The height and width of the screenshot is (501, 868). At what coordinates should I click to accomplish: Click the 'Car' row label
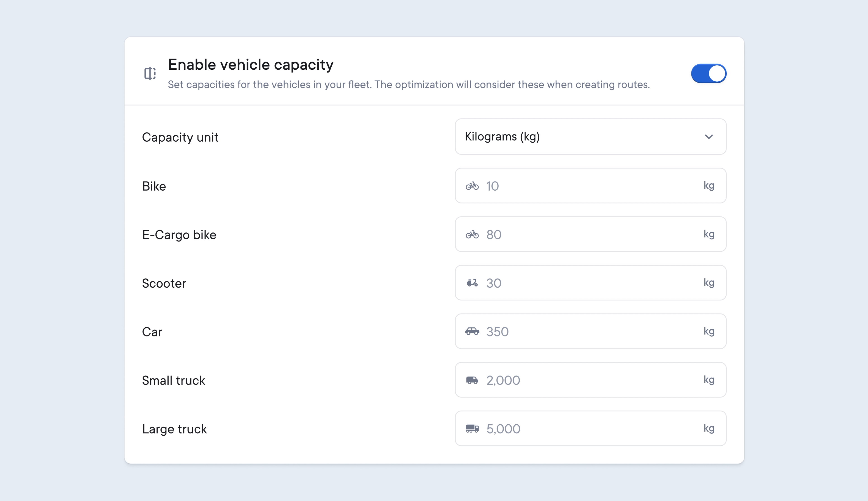point(152,332)
